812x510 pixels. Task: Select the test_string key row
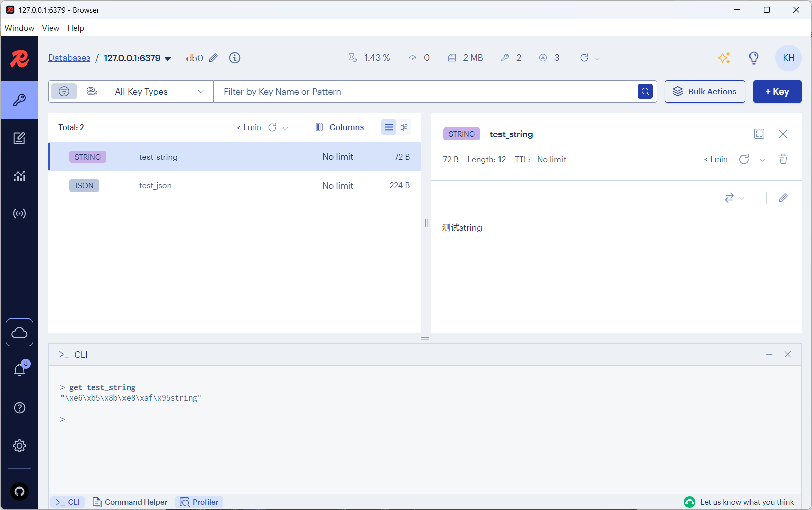(x=235, y=157)
